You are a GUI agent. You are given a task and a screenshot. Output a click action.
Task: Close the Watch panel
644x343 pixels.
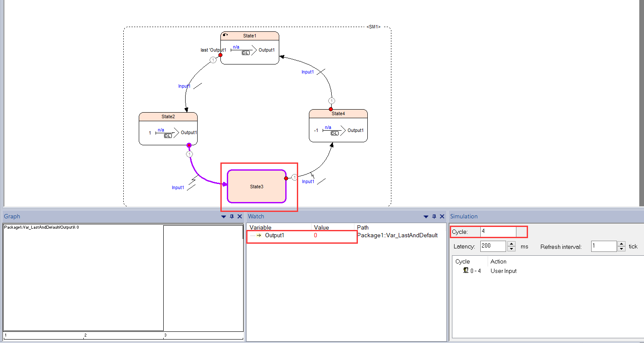click(x=442, y=217)
